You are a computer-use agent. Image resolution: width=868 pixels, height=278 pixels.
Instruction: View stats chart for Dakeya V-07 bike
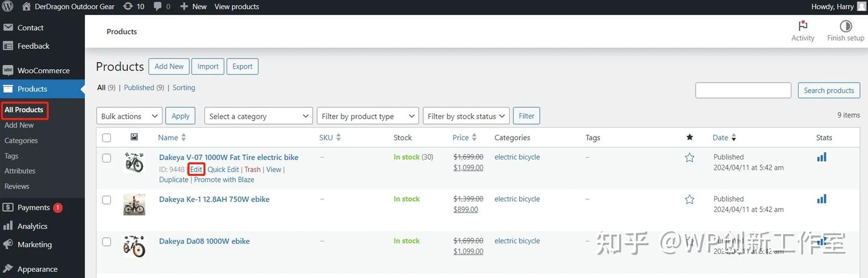(x=821, y=157)
